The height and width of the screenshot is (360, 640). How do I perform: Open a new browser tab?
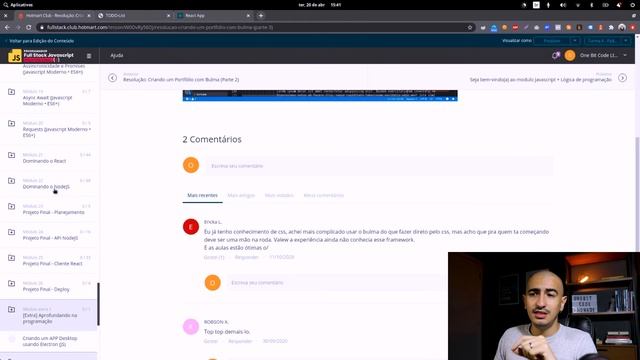tap(261, 16)
